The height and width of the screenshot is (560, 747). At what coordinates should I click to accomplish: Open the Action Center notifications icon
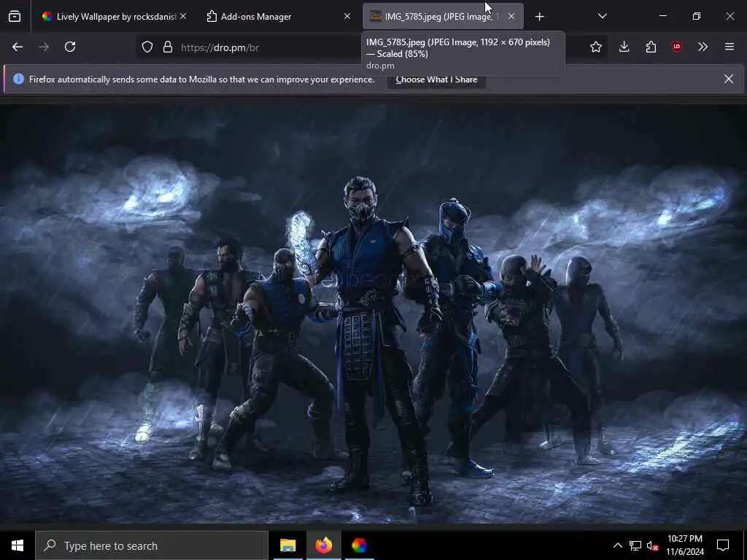pyautogui.click(x=723, y=545)
